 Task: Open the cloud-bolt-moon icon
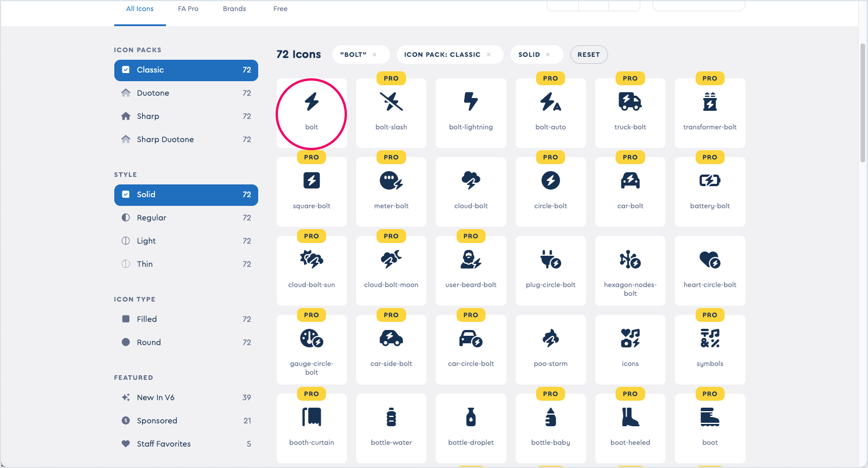[391, 270]
